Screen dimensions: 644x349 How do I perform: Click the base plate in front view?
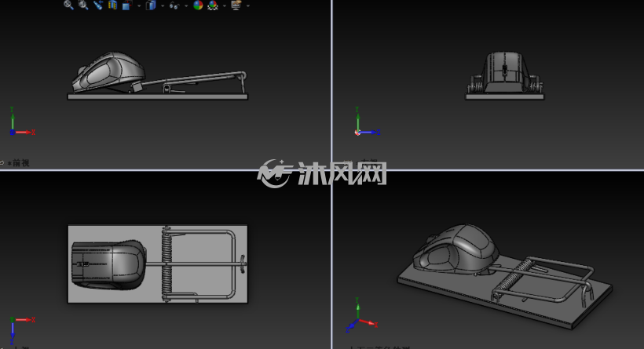click(157, 96)
